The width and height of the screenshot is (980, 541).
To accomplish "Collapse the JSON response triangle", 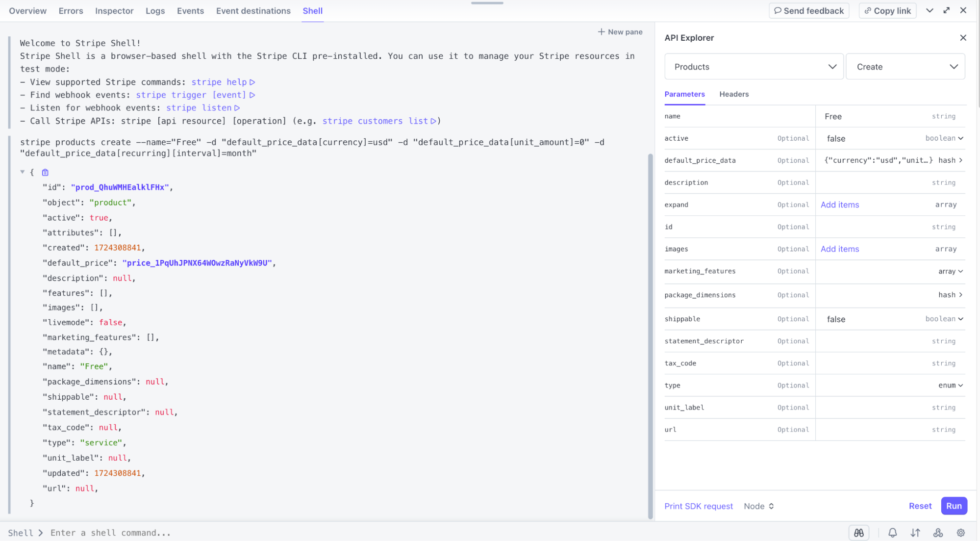I will 23,172.
